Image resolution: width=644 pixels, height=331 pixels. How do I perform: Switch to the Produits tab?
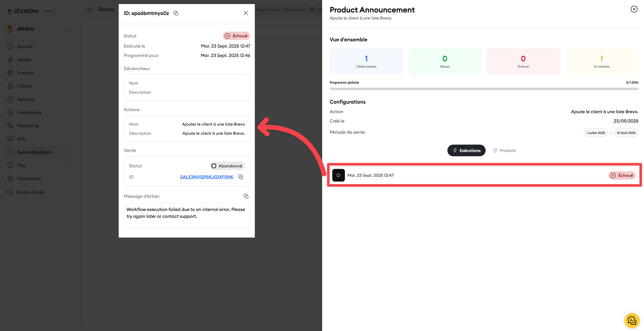pos(504,150)
